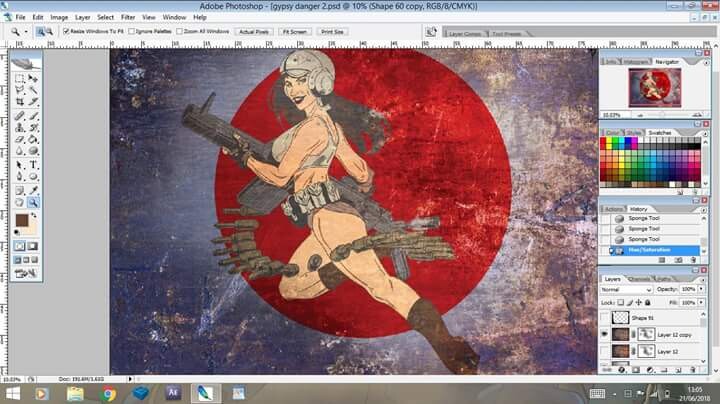This screenshot has width=720, height=404.
Task: Click the foreground color brown swatch
Action: [x=22, y=220]
